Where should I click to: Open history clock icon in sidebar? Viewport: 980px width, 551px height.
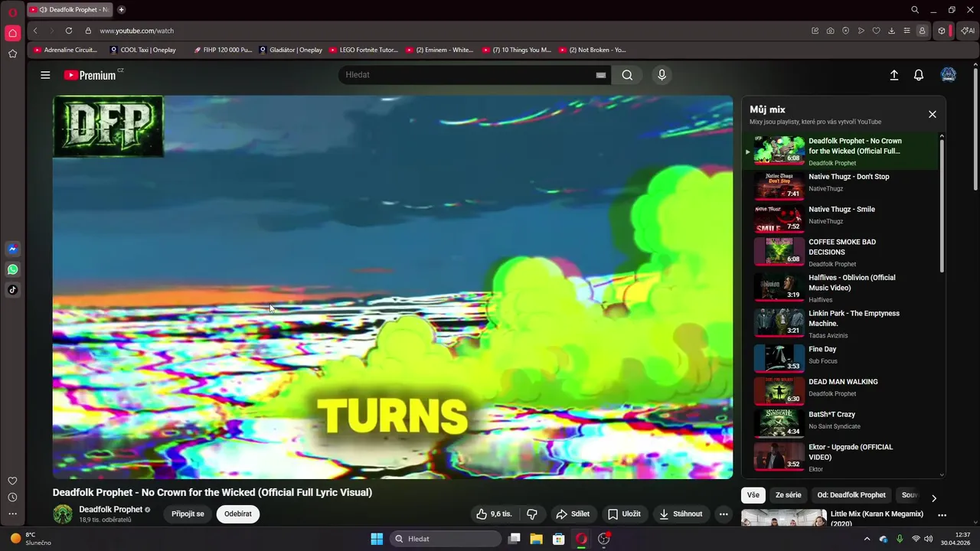click(12, 497)
